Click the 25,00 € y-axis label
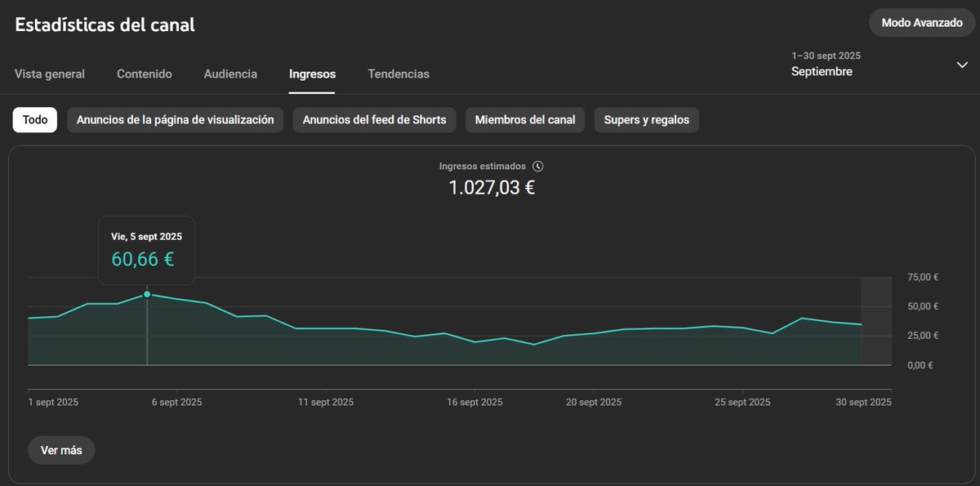 923,336
